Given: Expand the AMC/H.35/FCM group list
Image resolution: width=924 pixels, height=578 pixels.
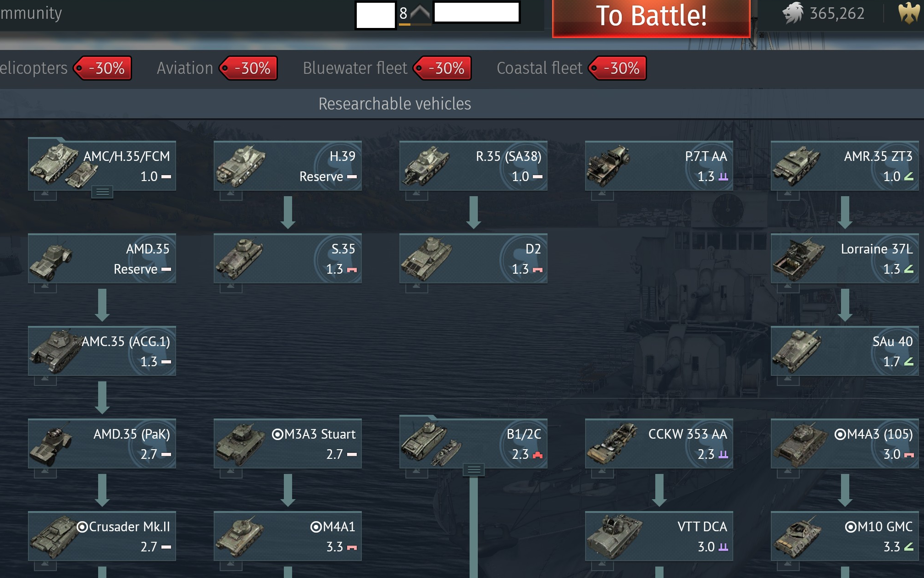Looking at the screenshot, I should pos(102,192).
